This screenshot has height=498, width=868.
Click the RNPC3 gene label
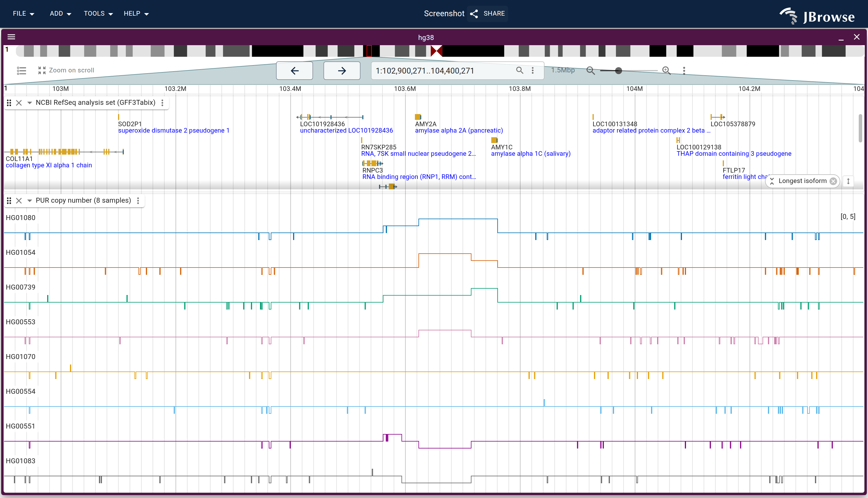[372, 170]
